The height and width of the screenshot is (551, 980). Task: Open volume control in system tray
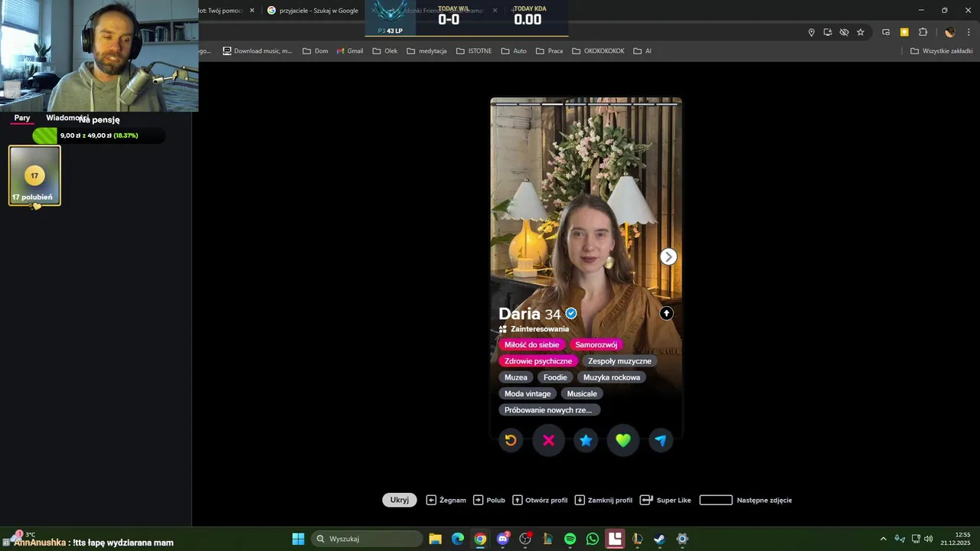928,539
